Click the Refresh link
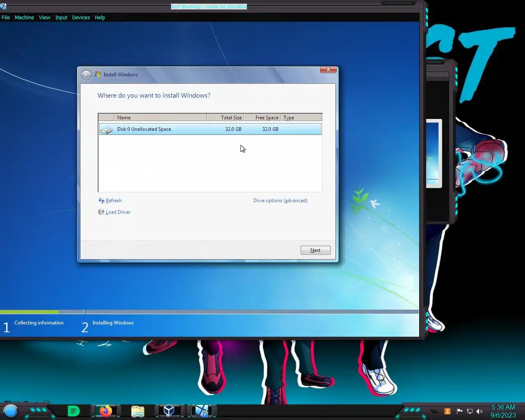Viewport: 525px width, 420px height. 114,201
